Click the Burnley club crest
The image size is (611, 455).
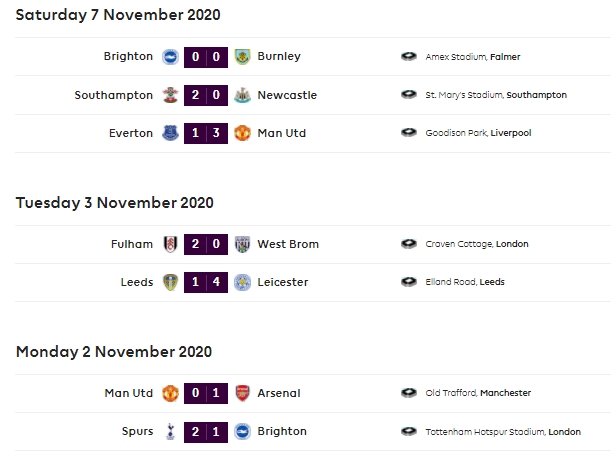pos(240,57)
